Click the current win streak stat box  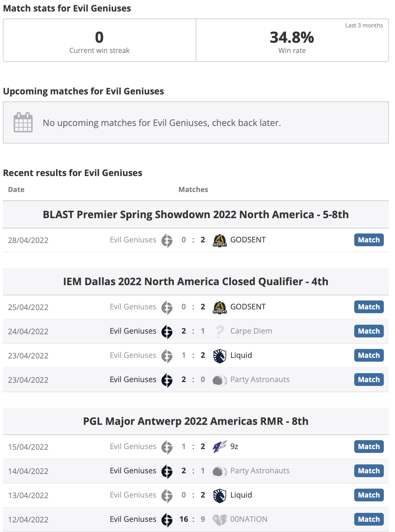tap(99, 40)
